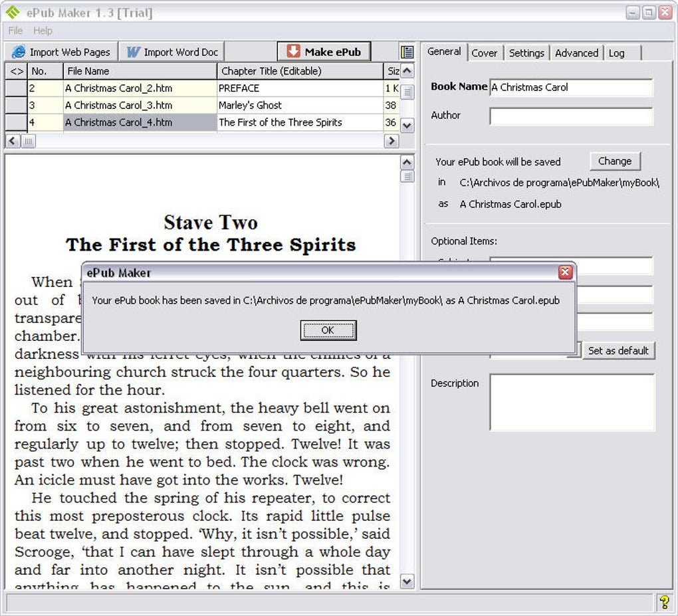The image size is (678, 616).
Task: Click the file list horizontal scrollbar thumb
Action: (x=28, y=141)
